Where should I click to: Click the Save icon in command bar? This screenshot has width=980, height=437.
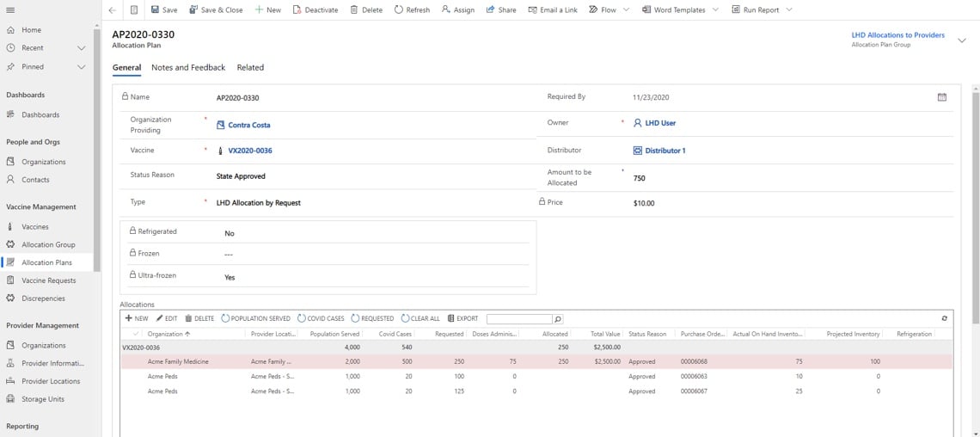[x=156, y=9]
